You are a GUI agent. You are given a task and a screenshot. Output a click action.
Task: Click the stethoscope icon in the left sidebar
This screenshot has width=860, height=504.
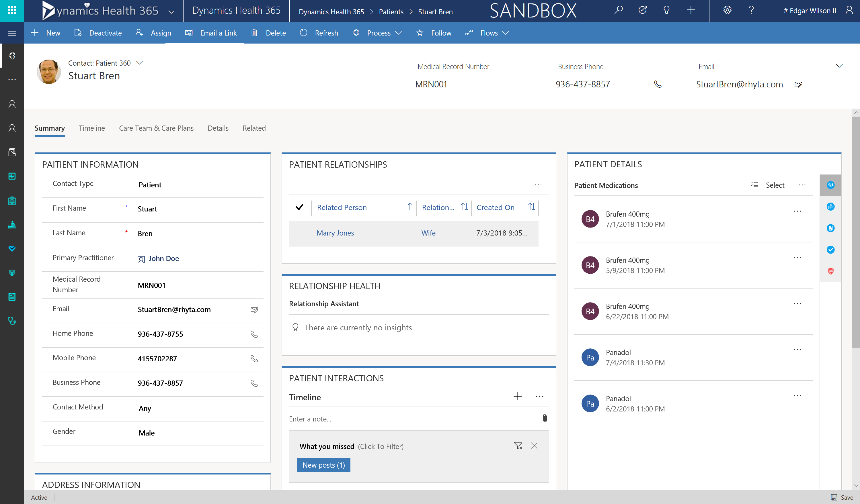(x=12, y=321)
